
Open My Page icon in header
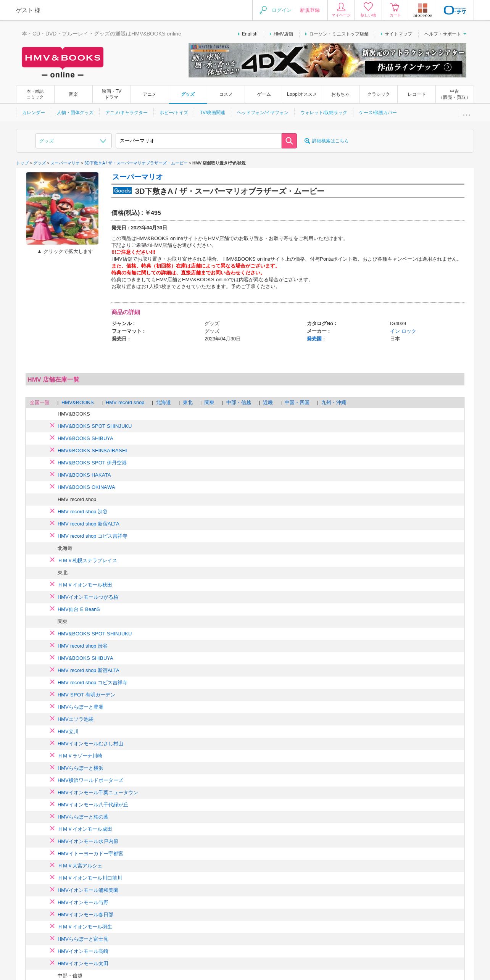coord(341,10)
